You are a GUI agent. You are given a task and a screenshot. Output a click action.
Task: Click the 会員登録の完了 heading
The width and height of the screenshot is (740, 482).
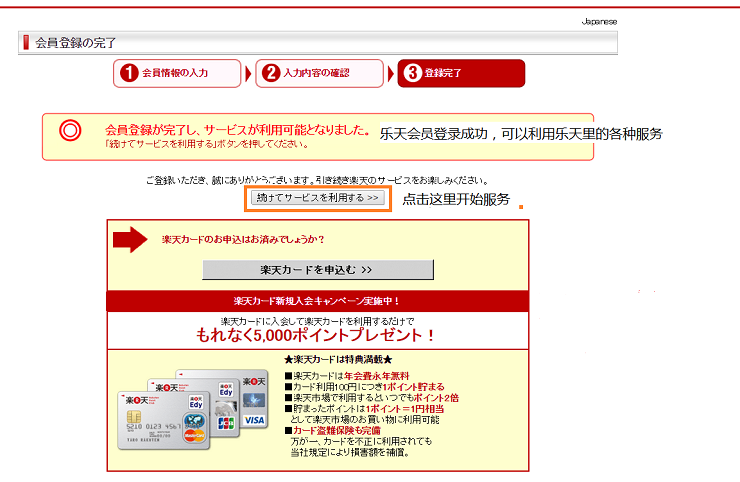(76, 43)
